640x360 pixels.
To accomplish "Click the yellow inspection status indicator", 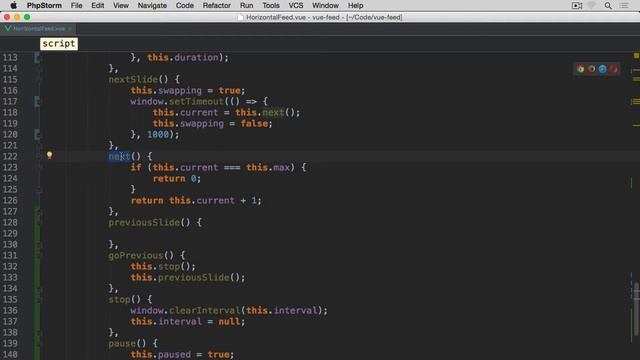I will click(x=636, y=55).
